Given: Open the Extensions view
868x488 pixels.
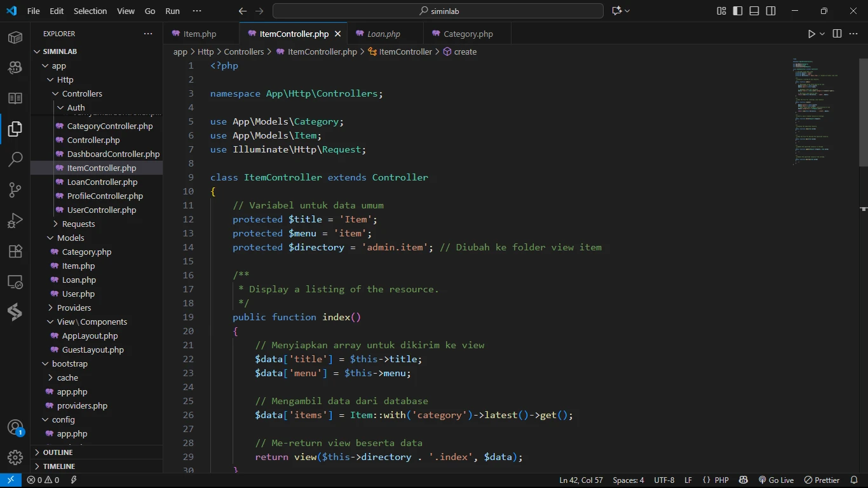Looking at the screenshot, I should tap(15, 251).
